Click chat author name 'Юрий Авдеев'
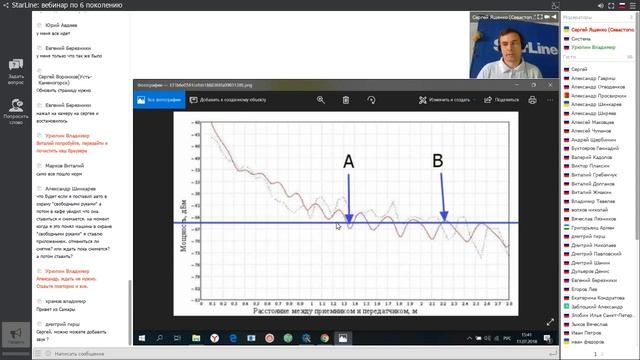640x360 pixels. pos(61,25)
